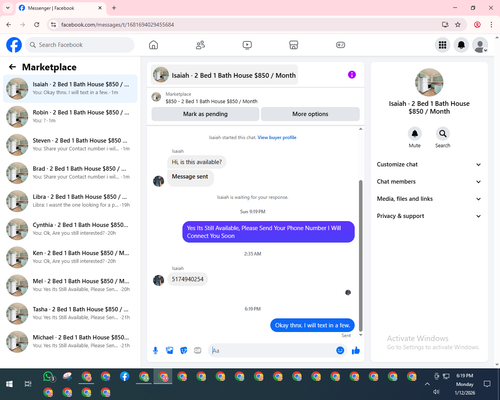This screenshot has height=400, width=500.
Task: Open Task View in taskbar
Action: 28,384
